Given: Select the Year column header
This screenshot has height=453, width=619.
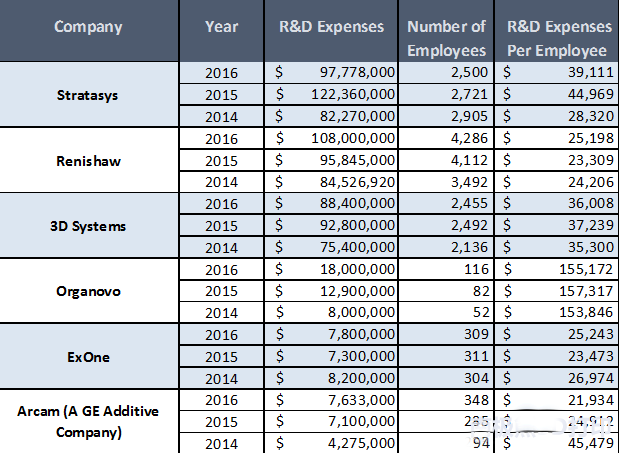Looking at the screenshot, I should (221, 30).
